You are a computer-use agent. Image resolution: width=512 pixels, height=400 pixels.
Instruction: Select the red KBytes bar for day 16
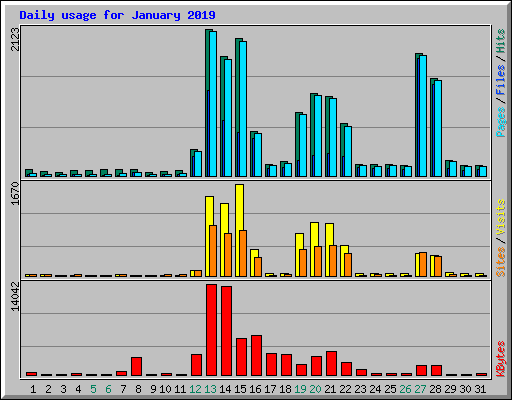[x=256, y=355]
